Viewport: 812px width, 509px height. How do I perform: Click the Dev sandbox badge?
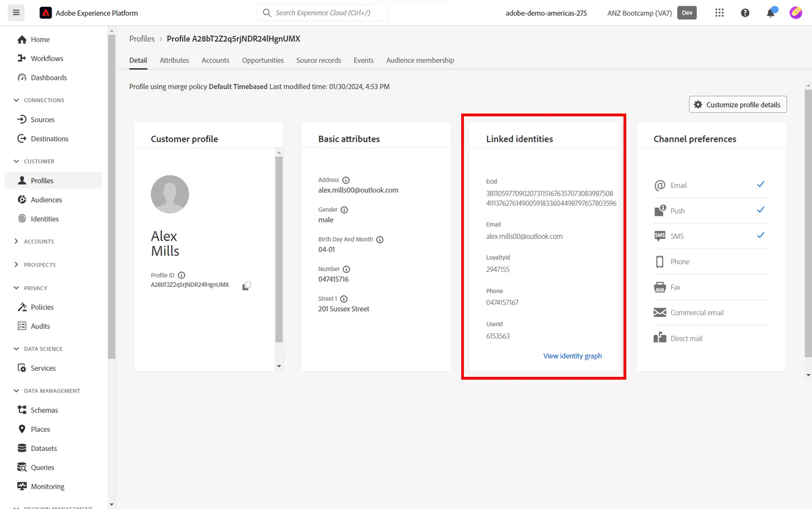point(687,13)
